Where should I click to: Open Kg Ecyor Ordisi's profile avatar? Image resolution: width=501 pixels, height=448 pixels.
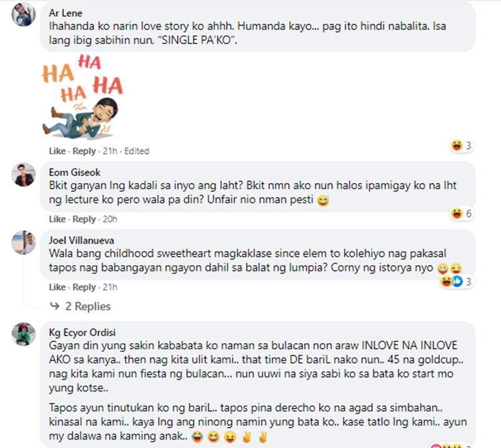(x=23, y=334)
